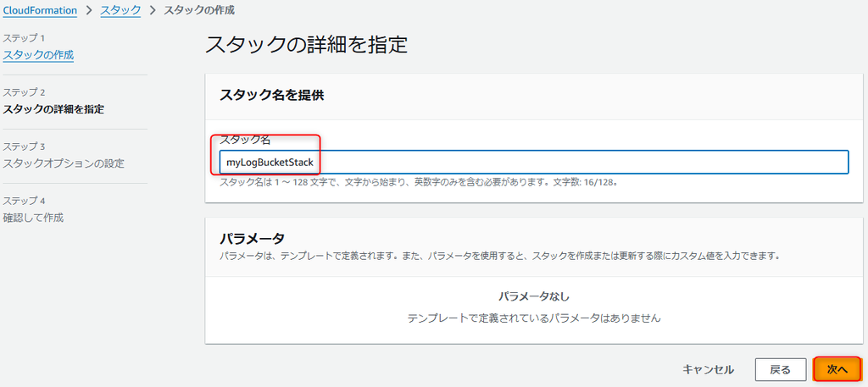Open the スタックの作成 step 1 link
868x387 pixels.
(38, 55)
